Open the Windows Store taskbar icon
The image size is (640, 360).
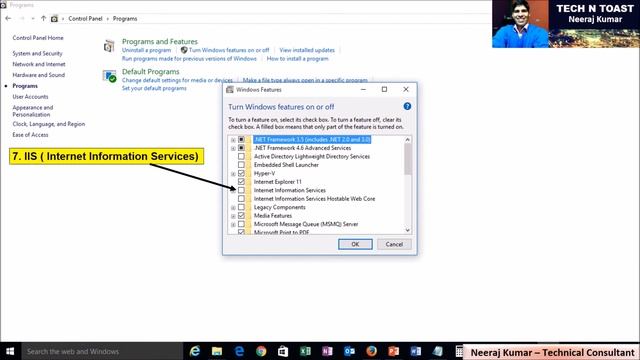click(x=283, y=351)
